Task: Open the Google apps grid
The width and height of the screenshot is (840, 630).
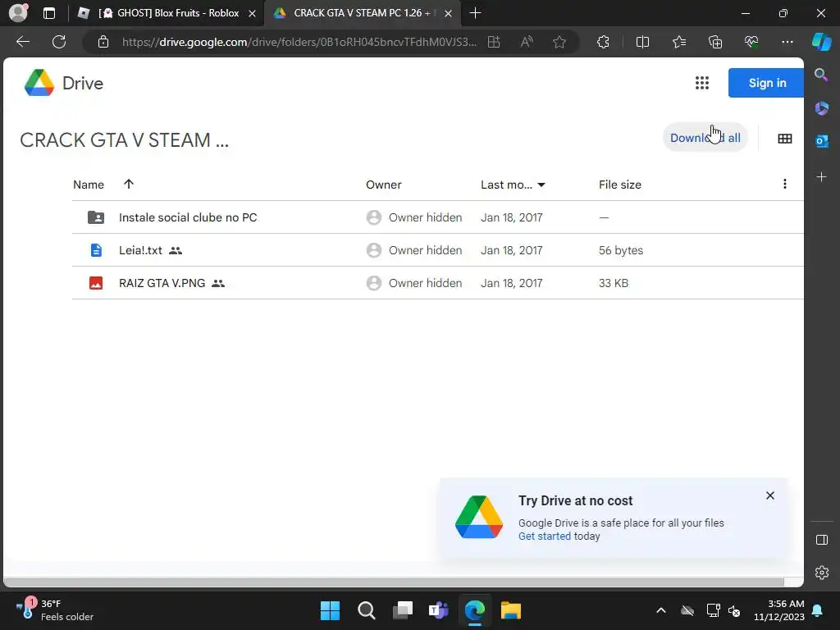Action: pos(702,83)
